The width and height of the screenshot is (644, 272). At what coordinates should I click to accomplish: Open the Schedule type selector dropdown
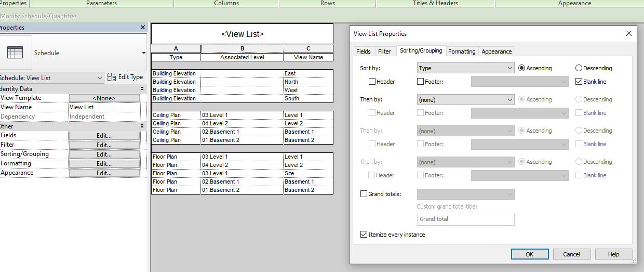(x=143, y=53)
